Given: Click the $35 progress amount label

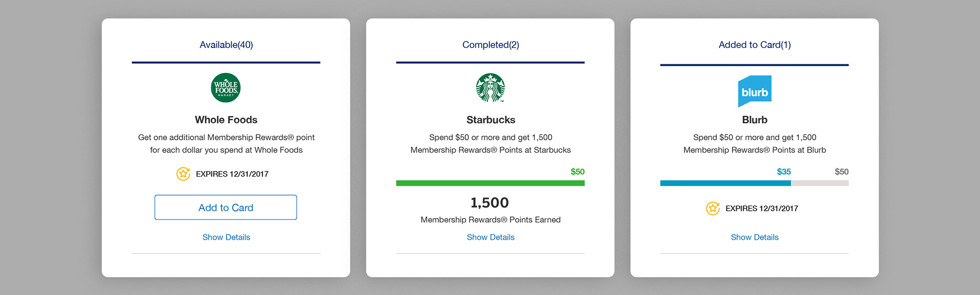Looking at the screenshot, I should pyautogui.click(x=783, y=172).
